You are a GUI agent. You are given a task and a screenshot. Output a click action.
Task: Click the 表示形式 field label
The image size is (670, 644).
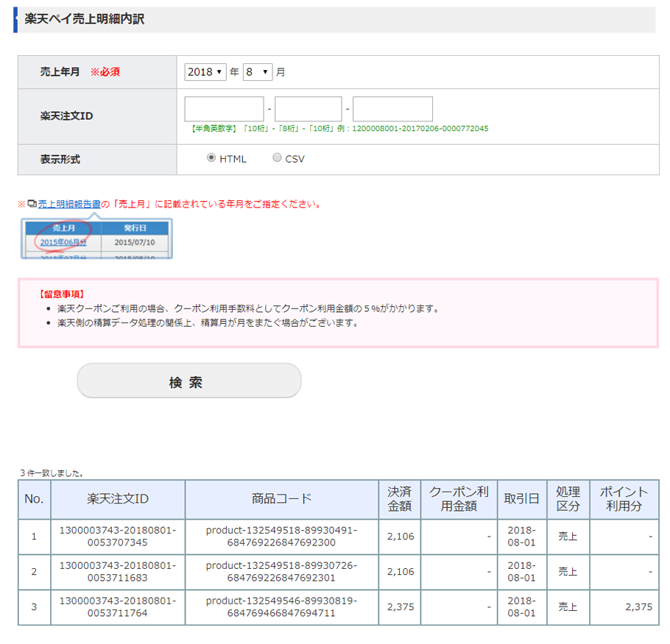point(60,160)
